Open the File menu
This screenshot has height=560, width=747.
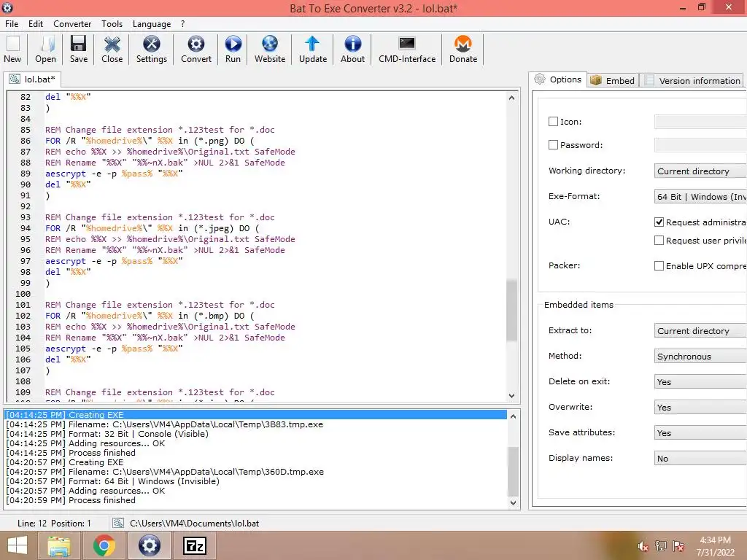[x=12, y=24]
